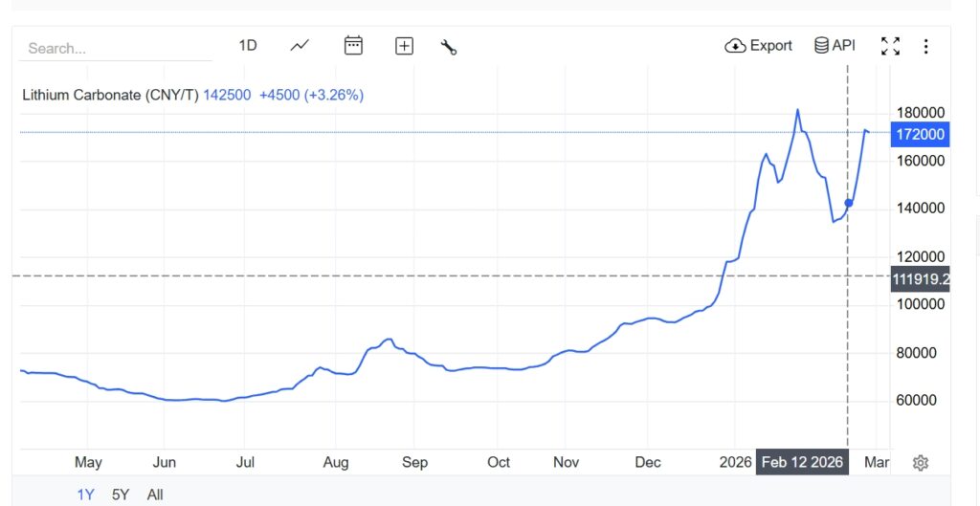This screenshot has height=506, width=980.
Task: Open the 1D interval dropdown
Action: click(248, 45)
